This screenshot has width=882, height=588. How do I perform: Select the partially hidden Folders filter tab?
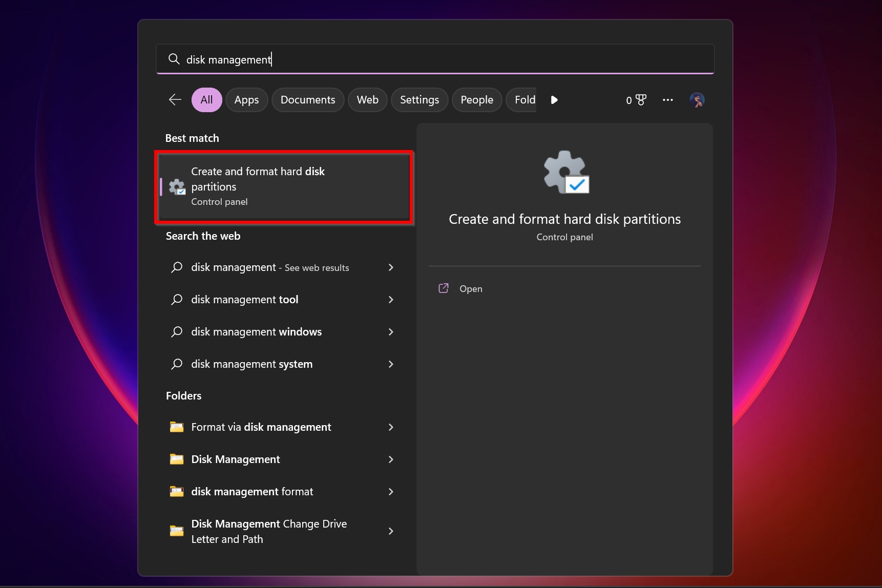[521, 100]
